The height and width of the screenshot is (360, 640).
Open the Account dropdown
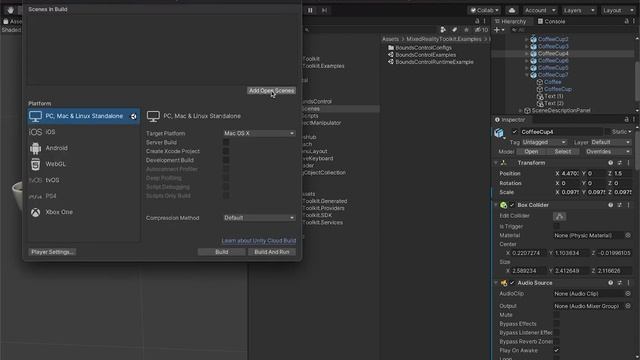coord(540,10)
